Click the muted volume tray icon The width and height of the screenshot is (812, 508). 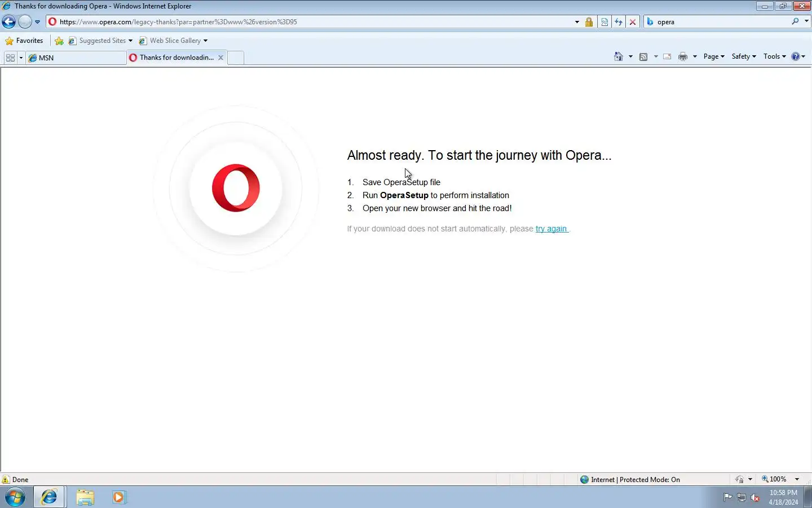(x=756, y=497)
